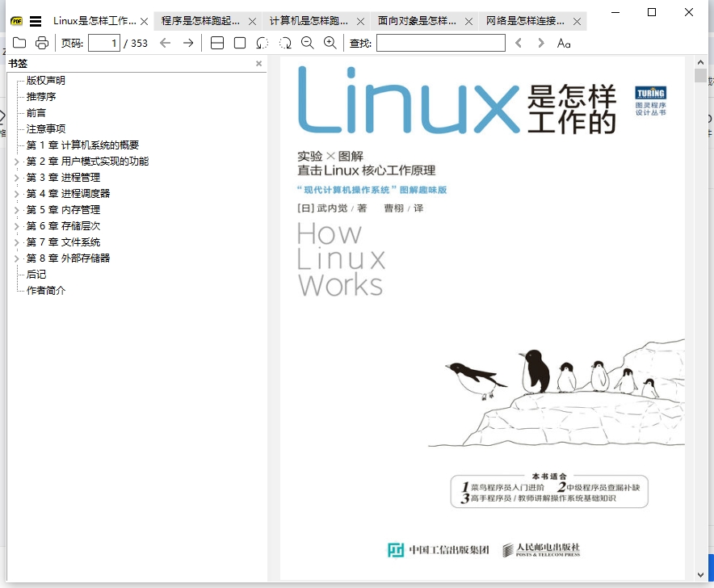Screen dimensions: 714x588
Task: Zoom out with the minus magnifier
Action: coord(308,44)
